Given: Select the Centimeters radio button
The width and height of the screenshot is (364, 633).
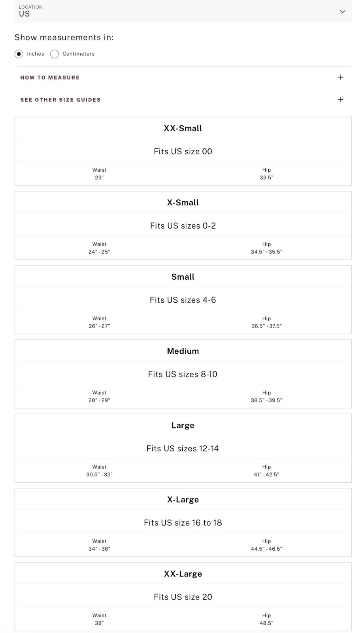Looking at the screenshot, I should coord(55,54).
